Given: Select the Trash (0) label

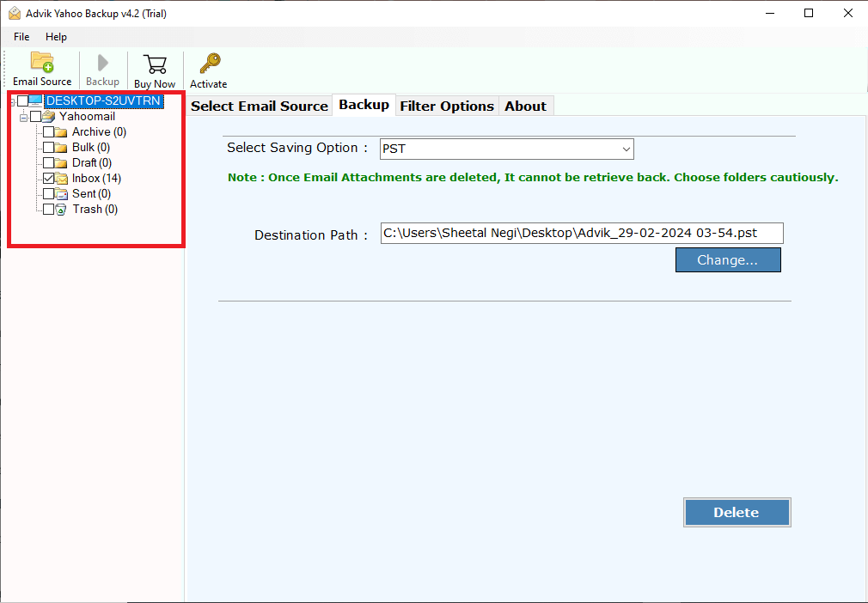Looking at the screenshot, I should pos(95,209).
